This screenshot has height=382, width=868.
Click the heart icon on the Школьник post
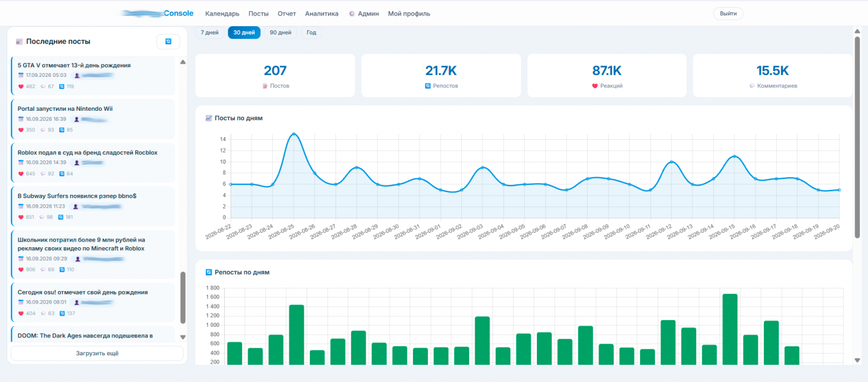pyautogui.click(x=21, y=270)
